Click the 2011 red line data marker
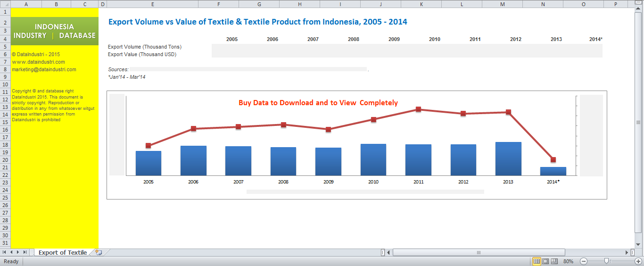 coord(418,109)
